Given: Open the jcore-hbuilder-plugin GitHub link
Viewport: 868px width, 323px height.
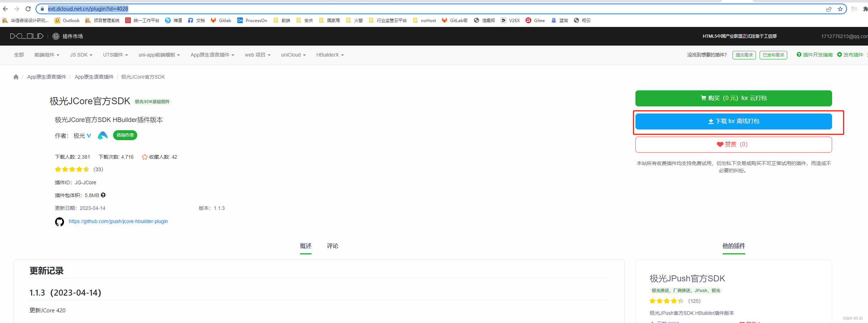Looking at the screenshot, I should [x=118, y=221].
